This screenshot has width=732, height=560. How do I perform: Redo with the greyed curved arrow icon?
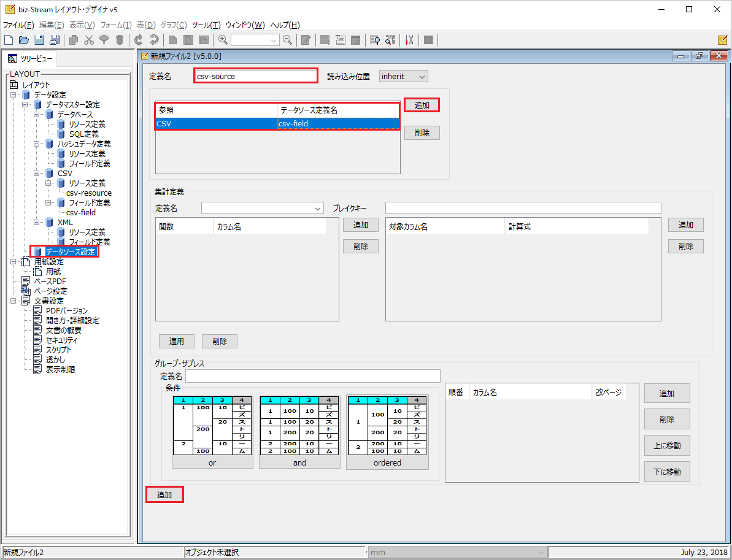154,40
